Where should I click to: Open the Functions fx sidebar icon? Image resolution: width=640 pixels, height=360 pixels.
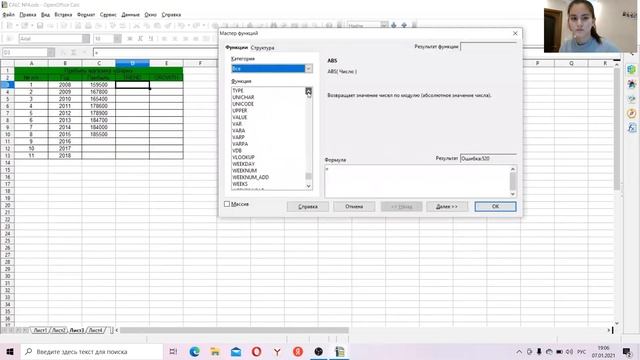tap(631, 128)
